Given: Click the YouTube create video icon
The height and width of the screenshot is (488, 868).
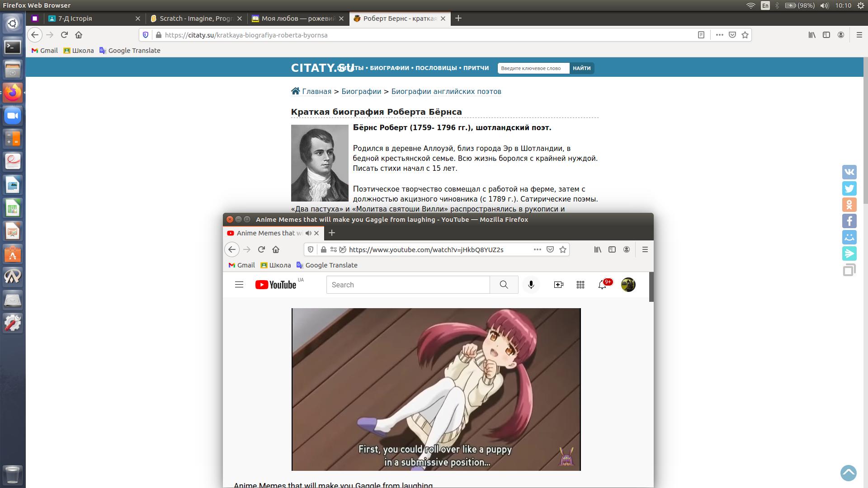Looking at the screenshot, I should (x=559, y=285).
